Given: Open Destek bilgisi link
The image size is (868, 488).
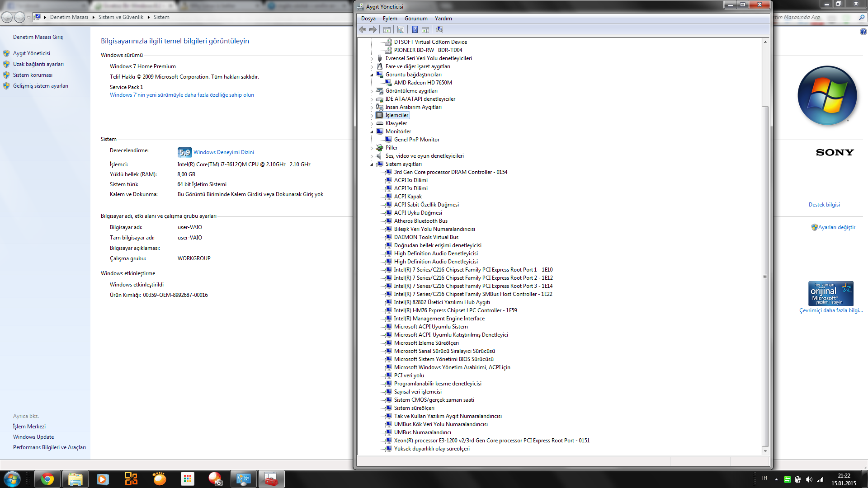Looking at the screenshot, I should 824,205.
